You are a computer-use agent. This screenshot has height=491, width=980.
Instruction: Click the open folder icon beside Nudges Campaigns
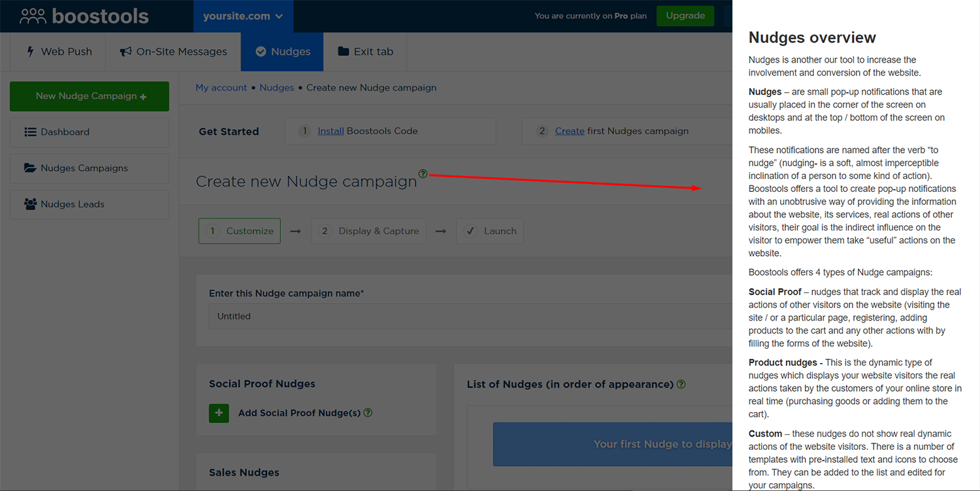(x=30, y=168)
